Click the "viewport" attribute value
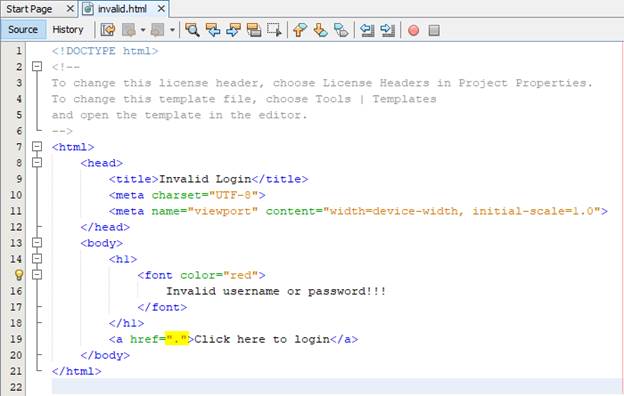 pyautogui.click(x=222, y=211)
